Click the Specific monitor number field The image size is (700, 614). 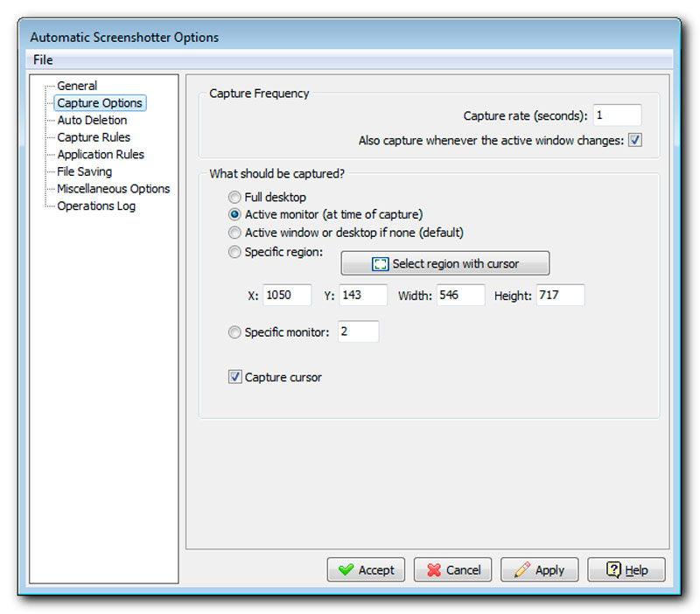tap(359, 331)
